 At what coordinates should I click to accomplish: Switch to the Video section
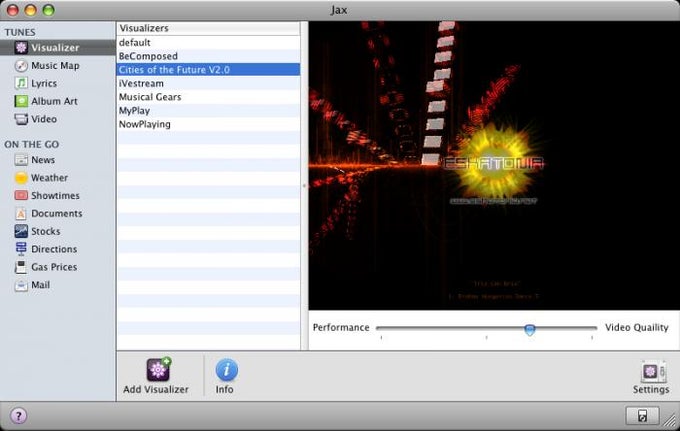tap(36, 119)
